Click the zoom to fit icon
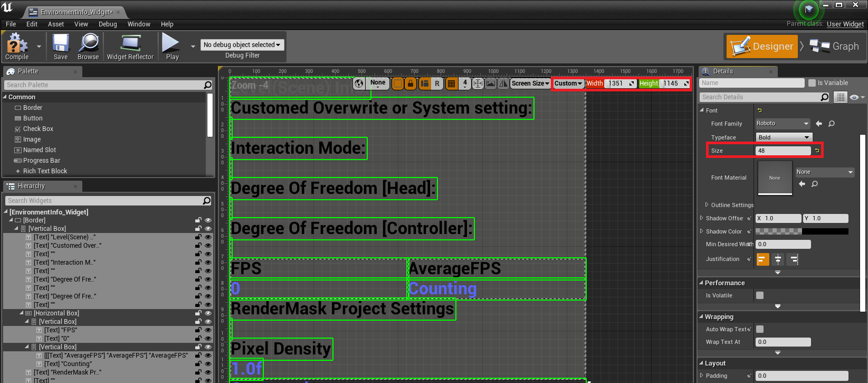 478,83
